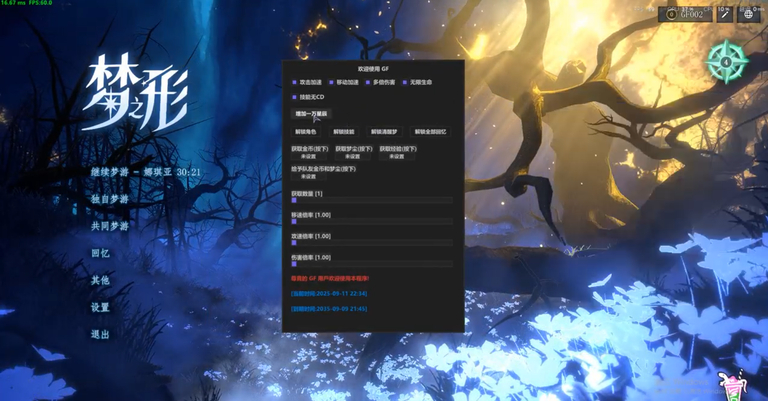Image resolution: width=768 pixels, height=401 pixels.
Task: Click the 获取数量 slider
Action: (x=372, y=201)
